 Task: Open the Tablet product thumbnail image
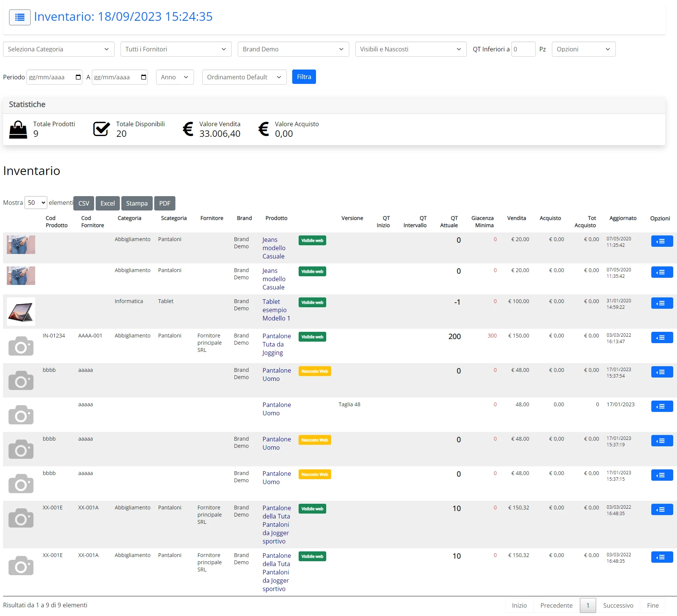click(21, 311)
